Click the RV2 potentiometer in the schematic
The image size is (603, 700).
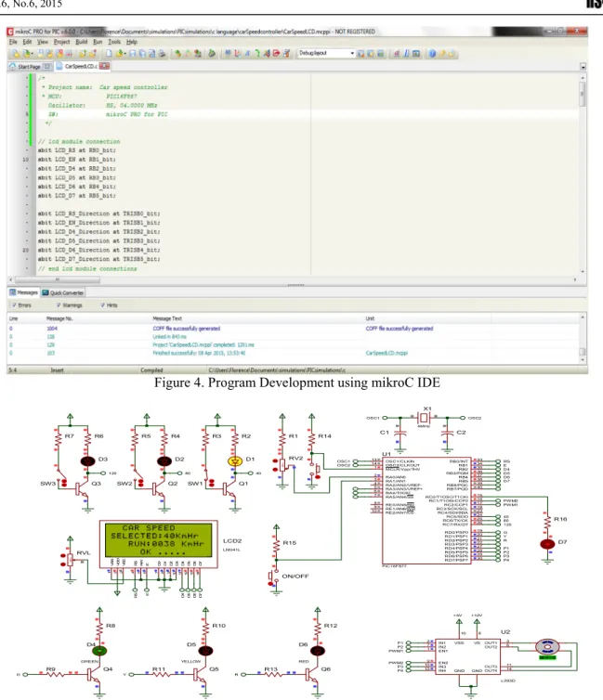[x=282, y=467]
